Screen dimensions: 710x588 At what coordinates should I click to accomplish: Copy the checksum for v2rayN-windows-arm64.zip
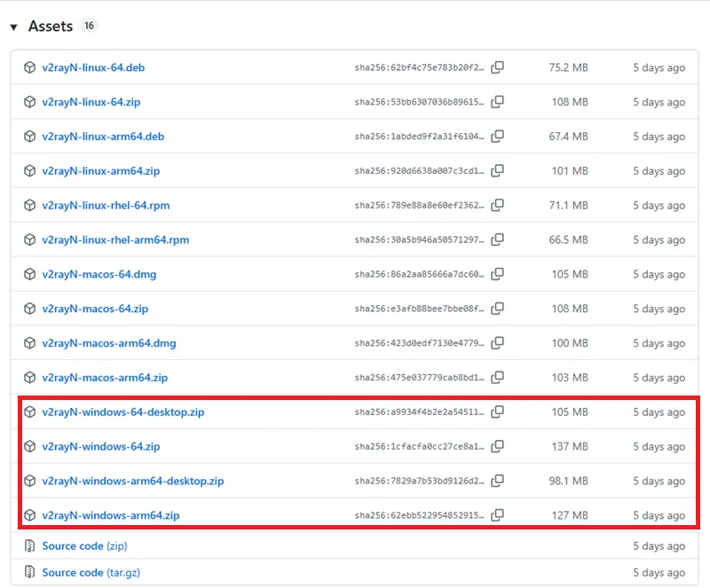498,514
